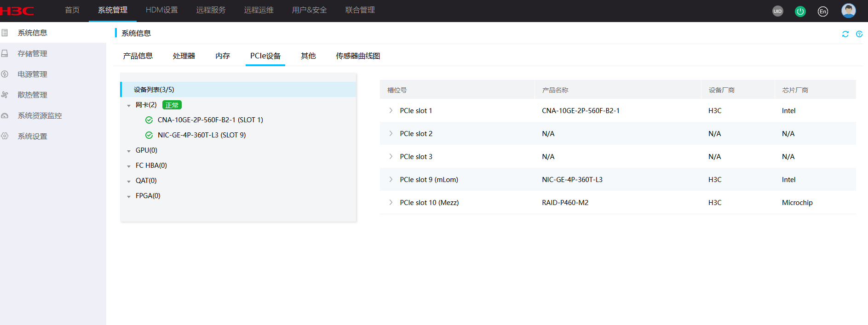
Task: Click the H3C vendor cell for PCIe slot 10
Action: tap(715, 203)
